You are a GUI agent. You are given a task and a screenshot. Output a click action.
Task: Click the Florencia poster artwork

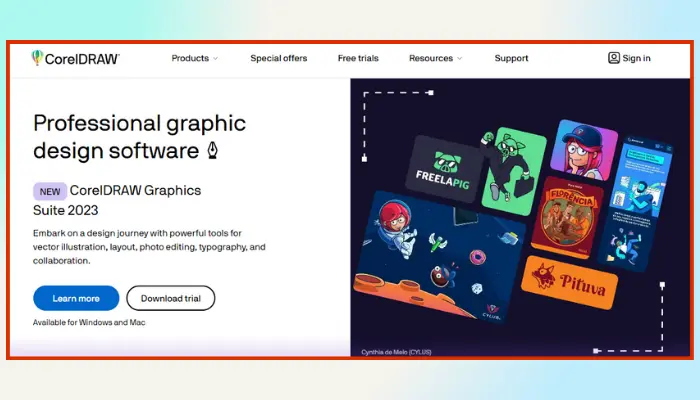pos(567,217)
